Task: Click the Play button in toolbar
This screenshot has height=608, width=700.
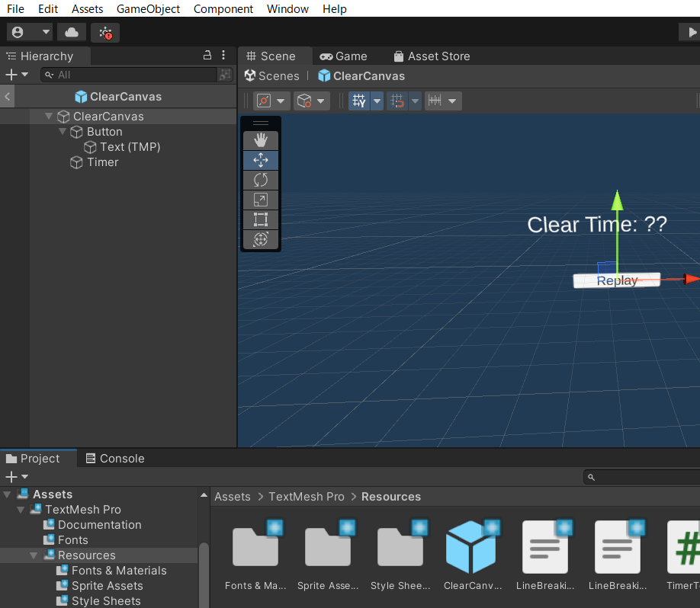Action: [x=690, y=32]
